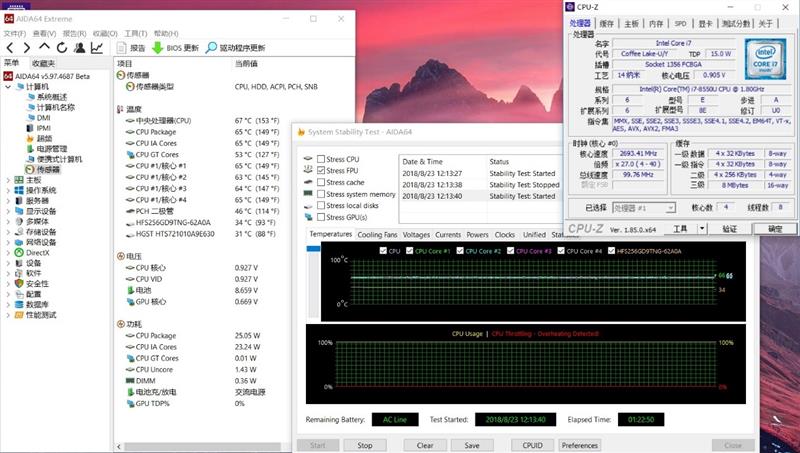
Task: Expand the 多媒体 tree node
Action: pyautogui.click(x=8, y=221)
